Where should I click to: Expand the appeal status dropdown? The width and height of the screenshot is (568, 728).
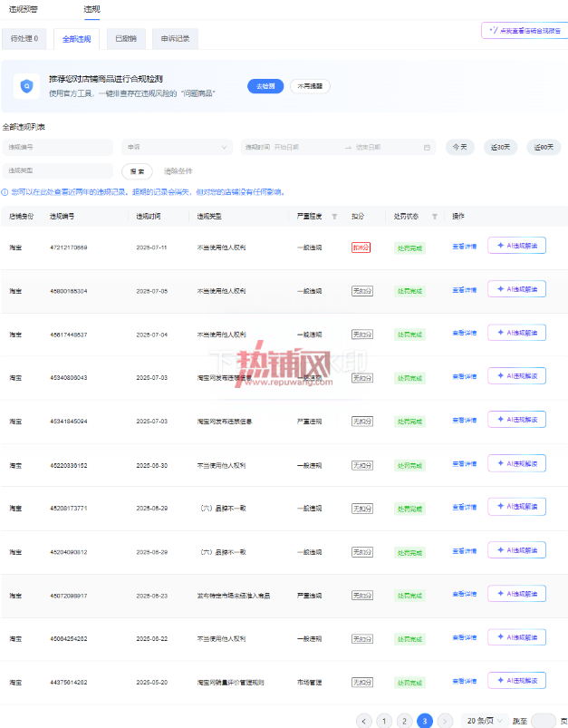click(x=177, y=147)
